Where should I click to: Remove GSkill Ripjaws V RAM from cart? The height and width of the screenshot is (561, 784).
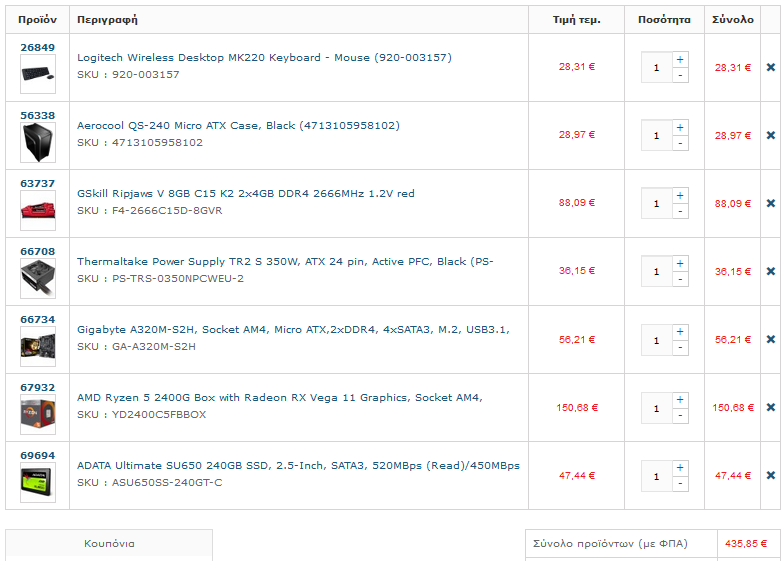pos(770,204)
